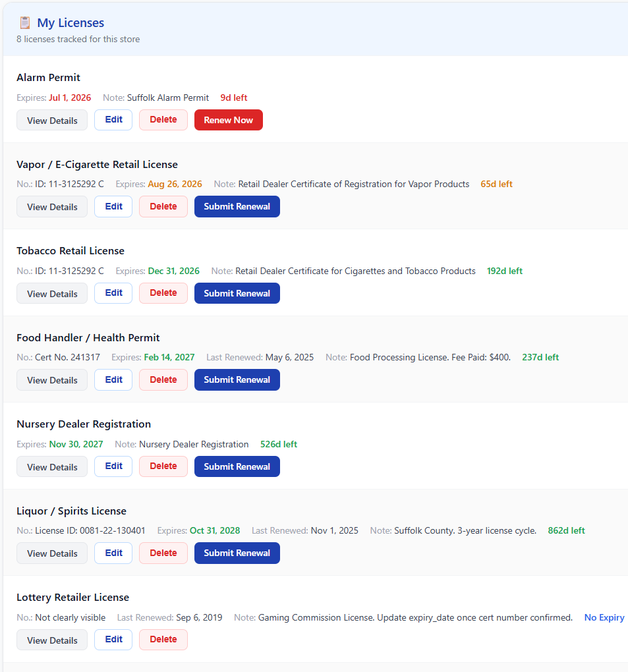Image resolution: width=628 pixels, height=672 pixels.
Task: Edit the Food Handler / Health Permit
Action: (113, 379)
